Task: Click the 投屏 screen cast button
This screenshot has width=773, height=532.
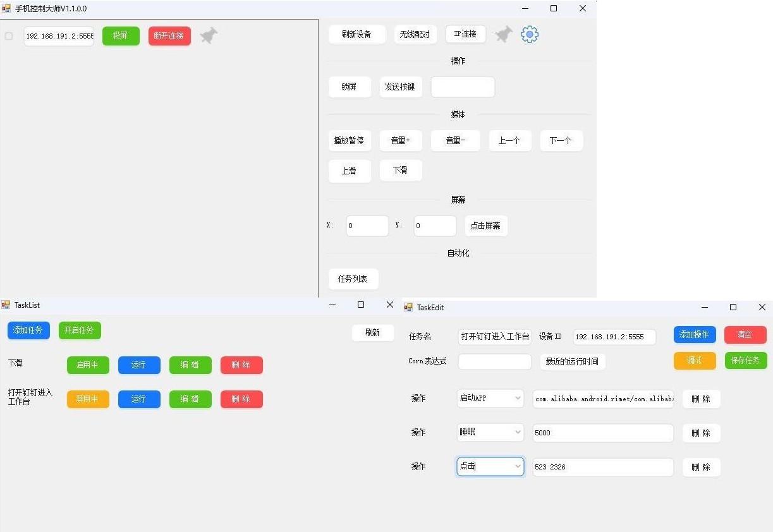Action: pyautogui.click(x=121, y=36)
